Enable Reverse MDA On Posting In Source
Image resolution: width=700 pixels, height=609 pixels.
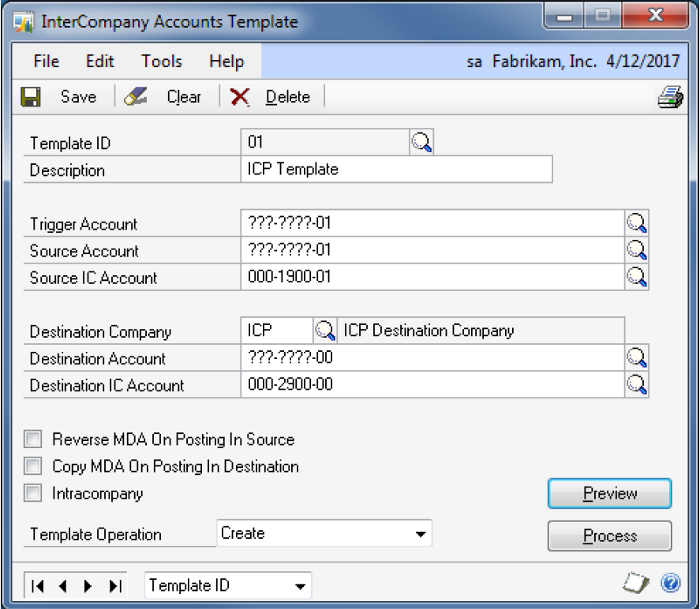point(33,439)
